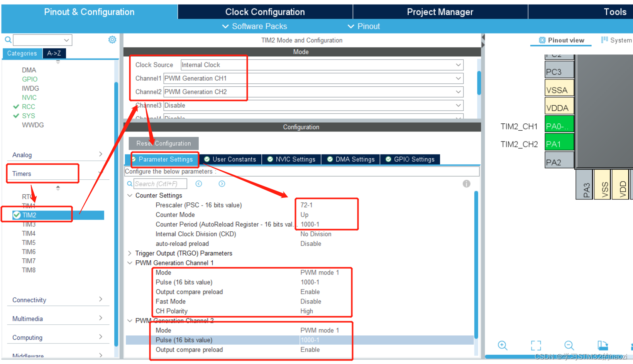Open the NVIC Settings tab
Image resolution: width=633 pixels, height=364 pixels.
291,159
